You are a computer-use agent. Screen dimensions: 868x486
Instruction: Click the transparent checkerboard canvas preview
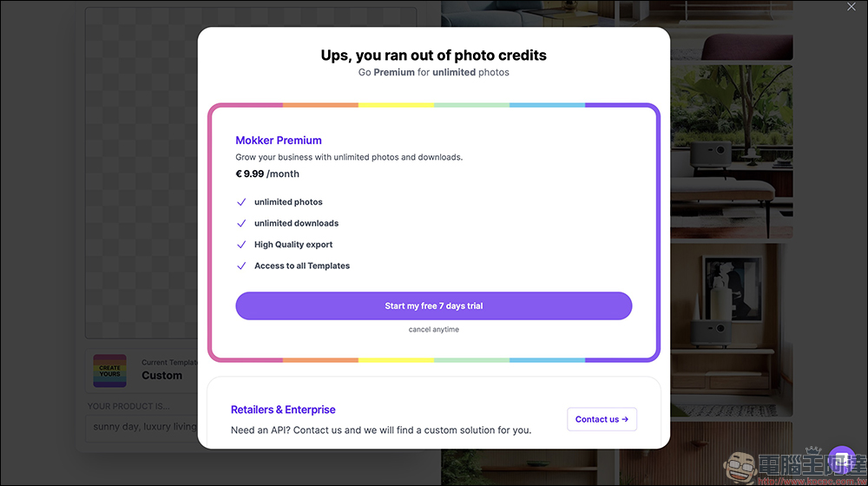pos(139,174)
